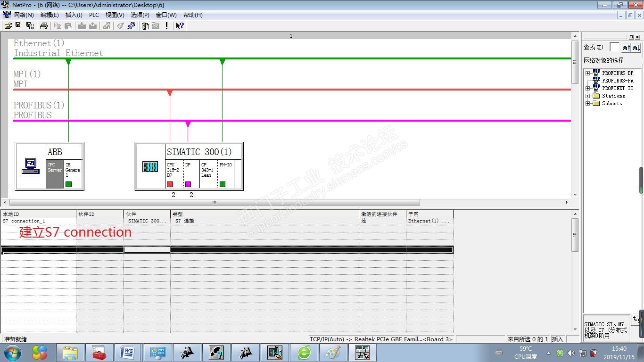This screenshot has height=362, width=644.
Task: Click the Save and Compile toolbar icon
Action: click(x=30, y=26)
